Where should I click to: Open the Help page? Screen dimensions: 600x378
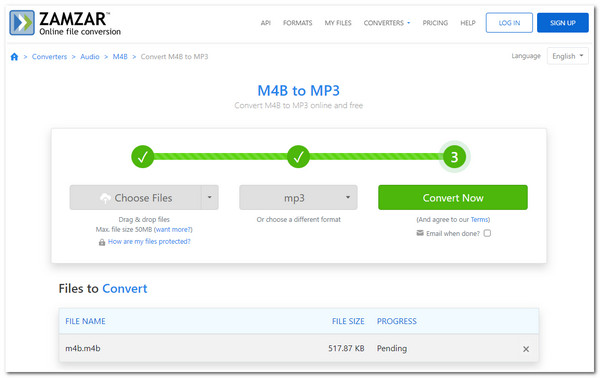pyautogui.click(x=468, y=23)
